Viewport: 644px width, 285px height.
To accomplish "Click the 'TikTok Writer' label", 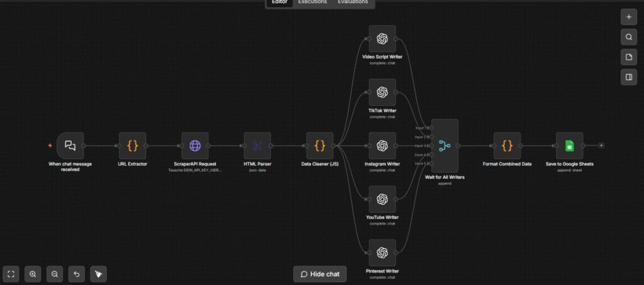I will (x=382, y=111).
